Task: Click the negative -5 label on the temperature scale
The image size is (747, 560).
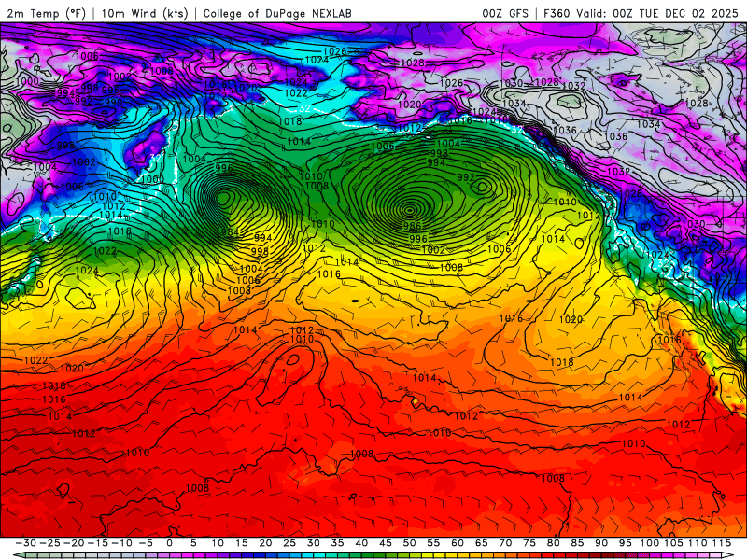Action: coord(146,543)
